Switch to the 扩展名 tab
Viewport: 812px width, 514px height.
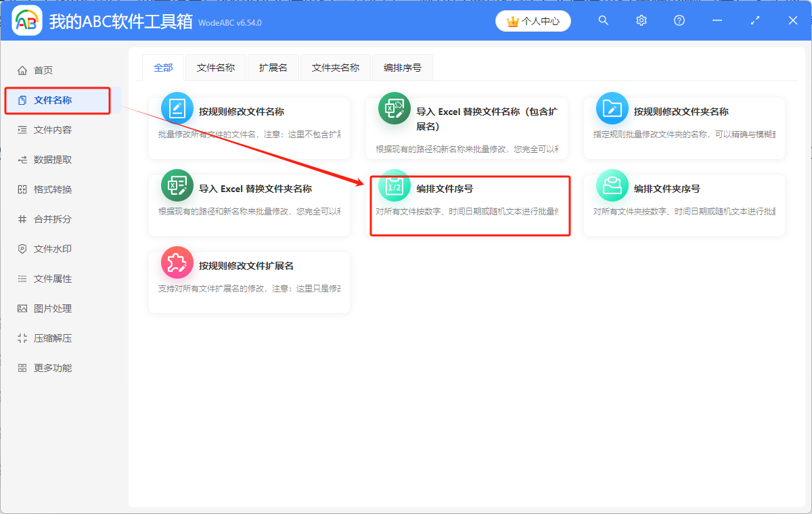pyautogui.click(x=273, y=68)
